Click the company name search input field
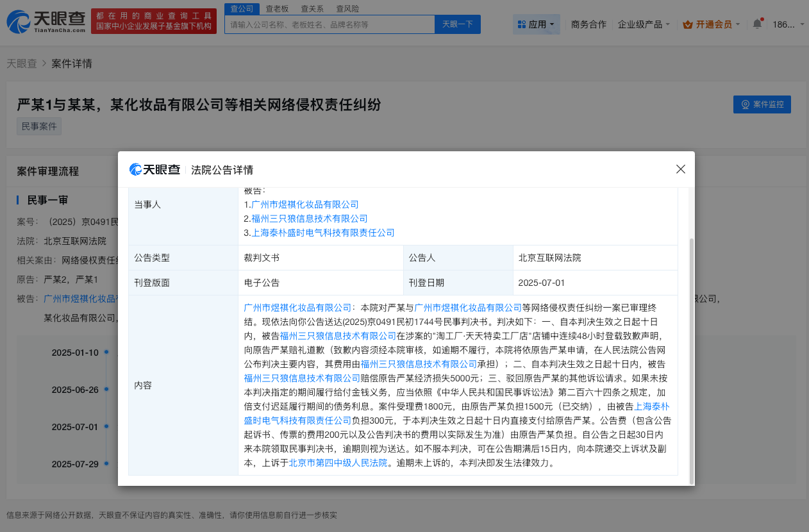 329,24
